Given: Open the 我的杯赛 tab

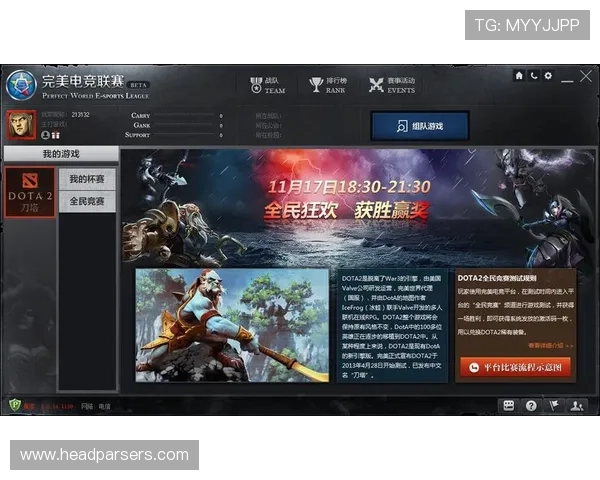Looking at the screenshot, I should 87,179.
